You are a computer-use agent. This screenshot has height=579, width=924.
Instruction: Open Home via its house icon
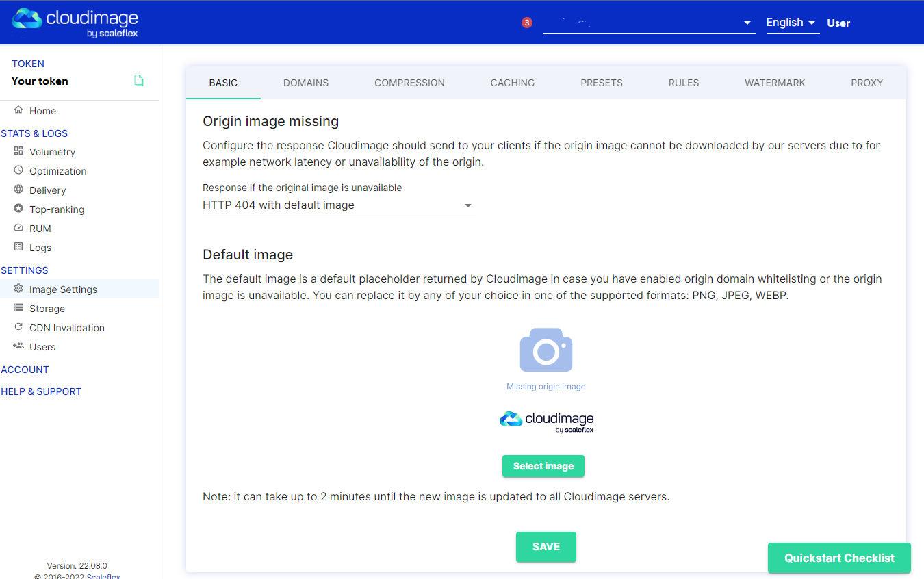(x=18, y=110)
